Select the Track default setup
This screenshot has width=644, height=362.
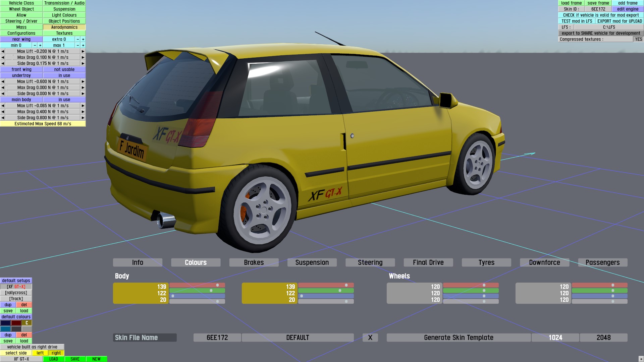click(x=16, y=299)
